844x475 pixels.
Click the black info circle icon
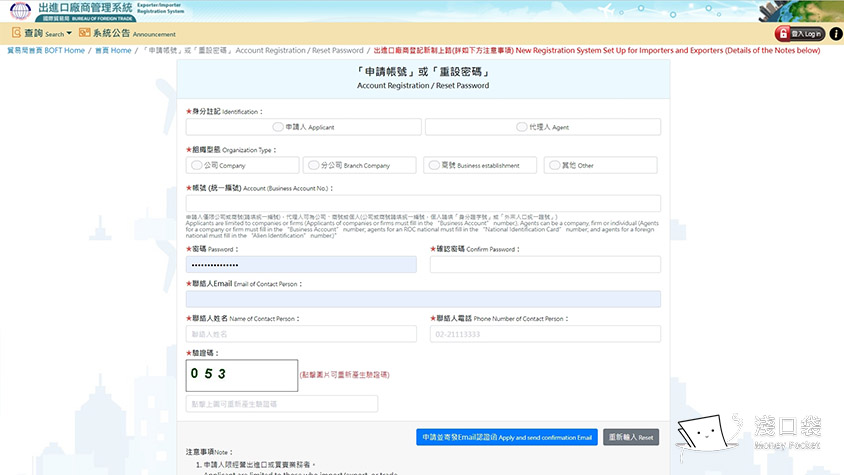(835, 33)
